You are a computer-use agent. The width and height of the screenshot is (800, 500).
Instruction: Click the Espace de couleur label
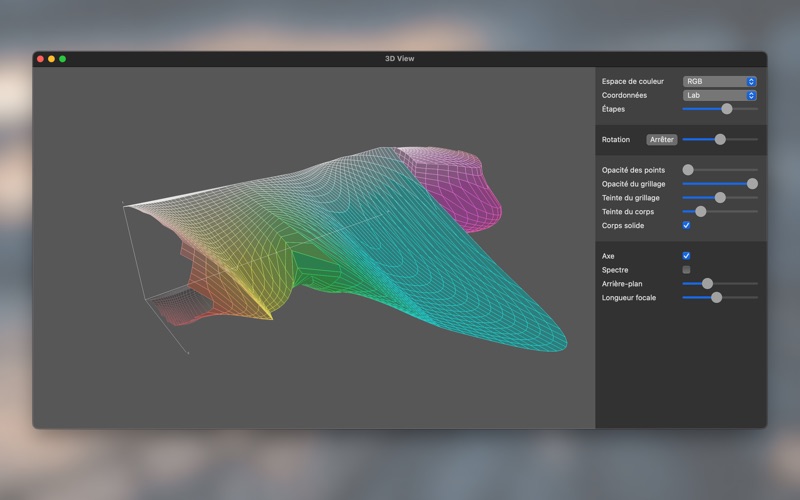[x=633, y=82]
